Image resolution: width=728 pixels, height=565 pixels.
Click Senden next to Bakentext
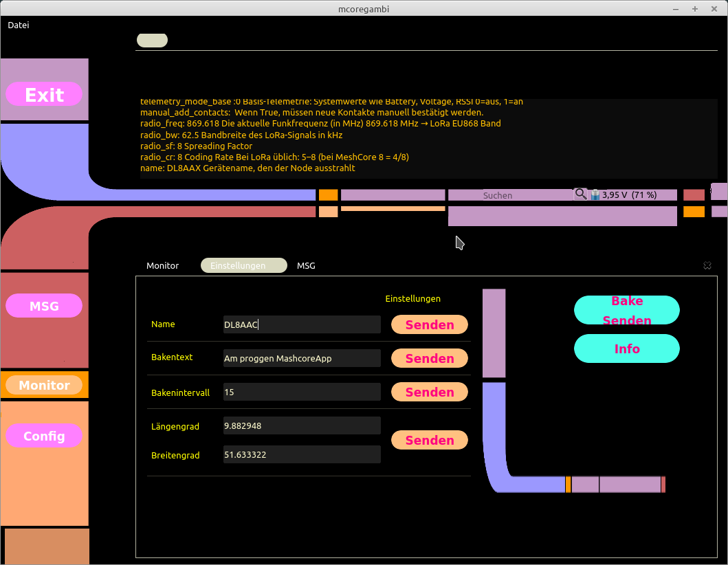click(x=430, y=358)
